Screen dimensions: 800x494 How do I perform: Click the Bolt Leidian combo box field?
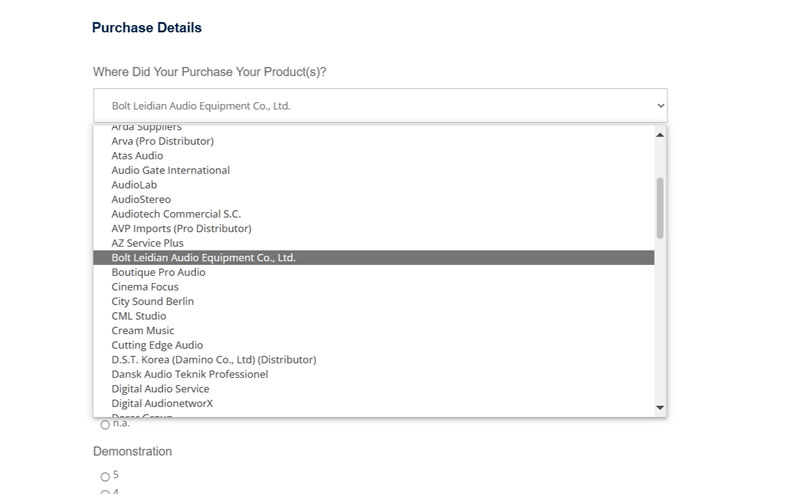370,105
